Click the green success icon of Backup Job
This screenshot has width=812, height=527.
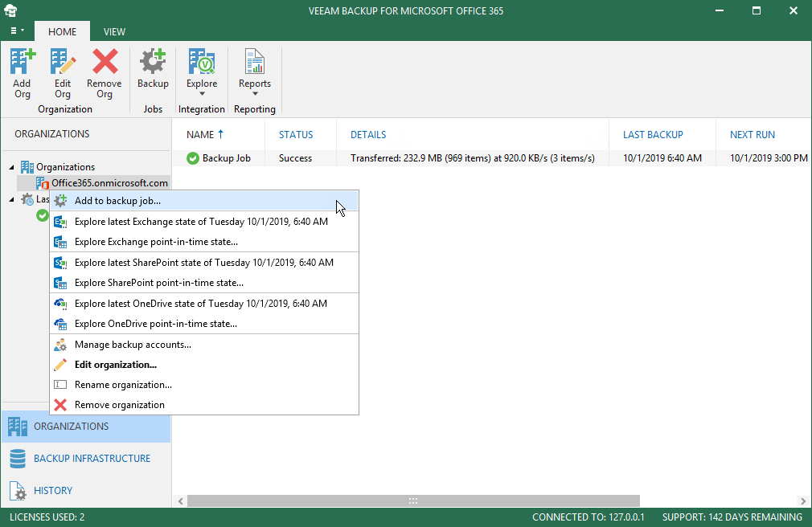193,158
